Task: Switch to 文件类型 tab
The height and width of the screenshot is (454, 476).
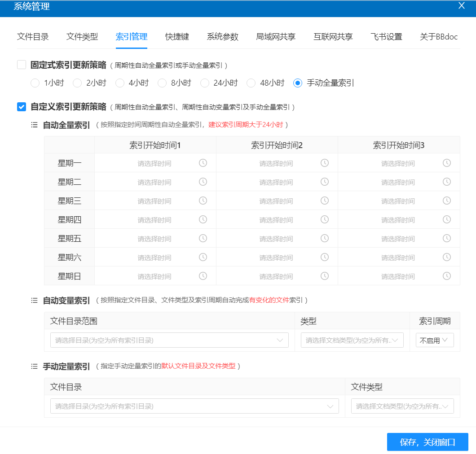Action: point(82,37)
